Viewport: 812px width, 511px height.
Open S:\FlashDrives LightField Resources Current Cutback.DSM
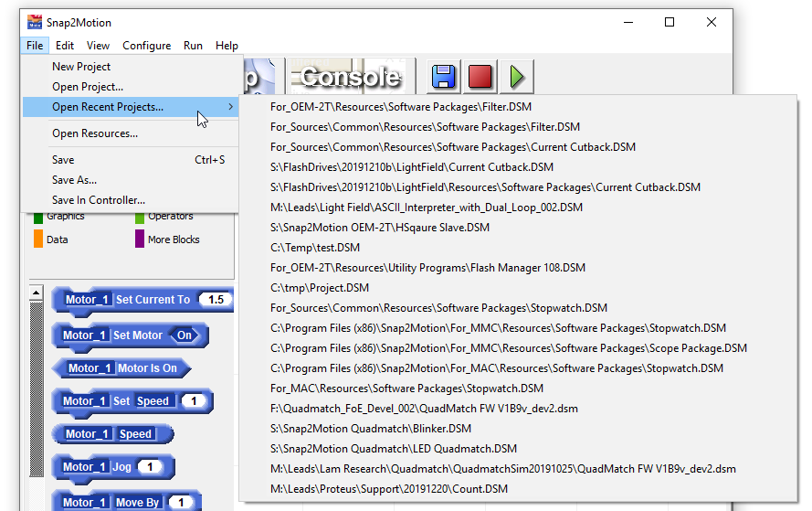(x=518, y=187)
